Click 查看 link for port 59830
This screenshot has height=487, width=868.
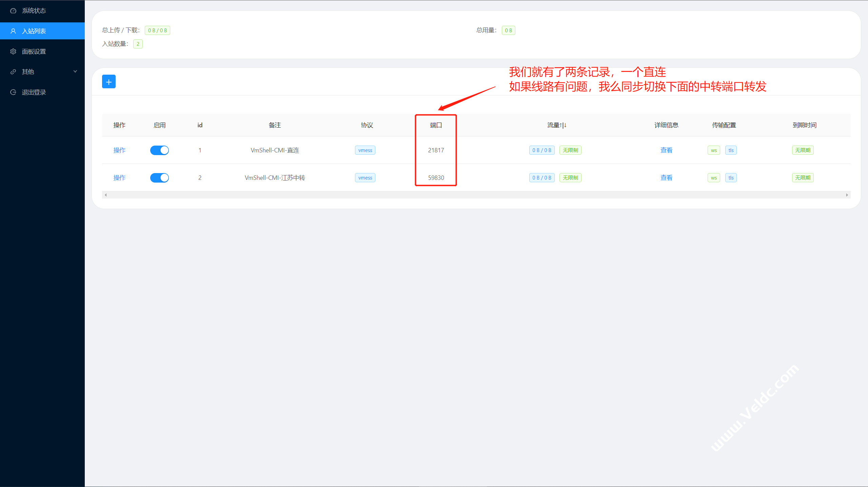(666, 178)
